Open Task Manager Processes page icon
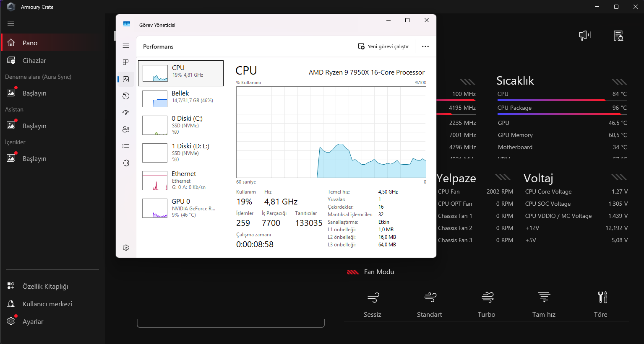Image resolution: width=644 pixels, height=344 pixels. click(126, 62)
